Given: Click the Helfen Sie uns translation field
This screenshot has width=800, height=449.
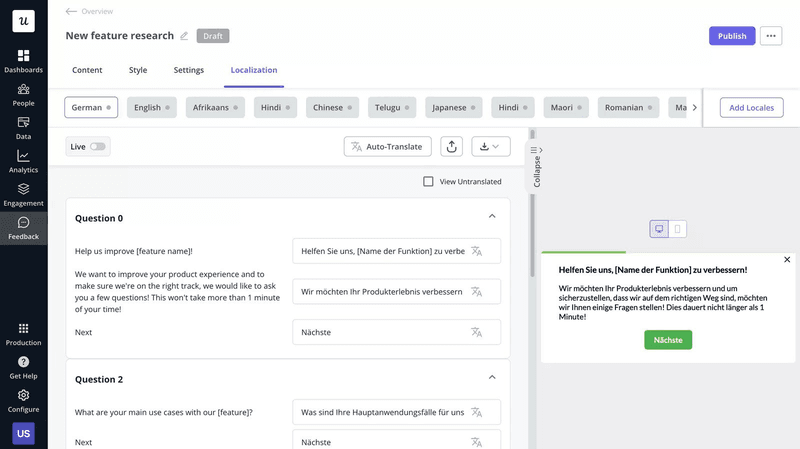Looking at the screenshot, I should 383,251.
